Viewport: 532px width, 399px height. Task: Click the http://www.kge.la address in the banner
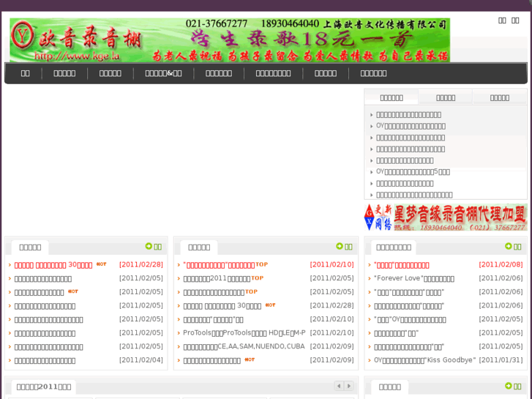coord(77,56)
